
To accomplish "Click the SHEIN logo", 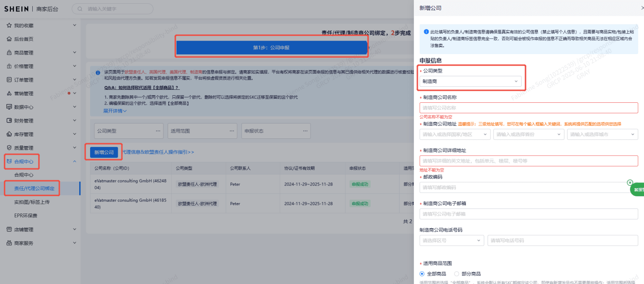I will (16, 8).
